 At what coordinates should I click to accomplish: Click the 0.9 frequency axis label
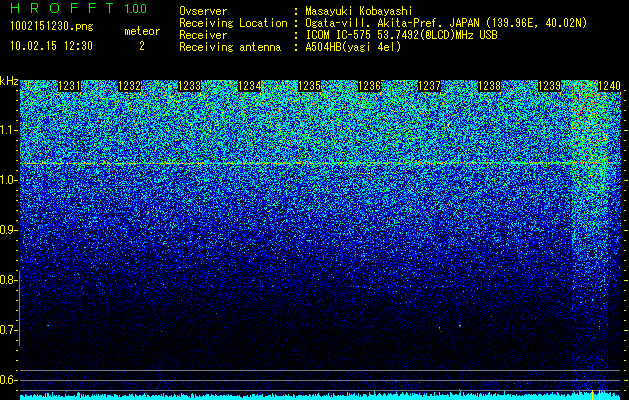tap(9, 230)
